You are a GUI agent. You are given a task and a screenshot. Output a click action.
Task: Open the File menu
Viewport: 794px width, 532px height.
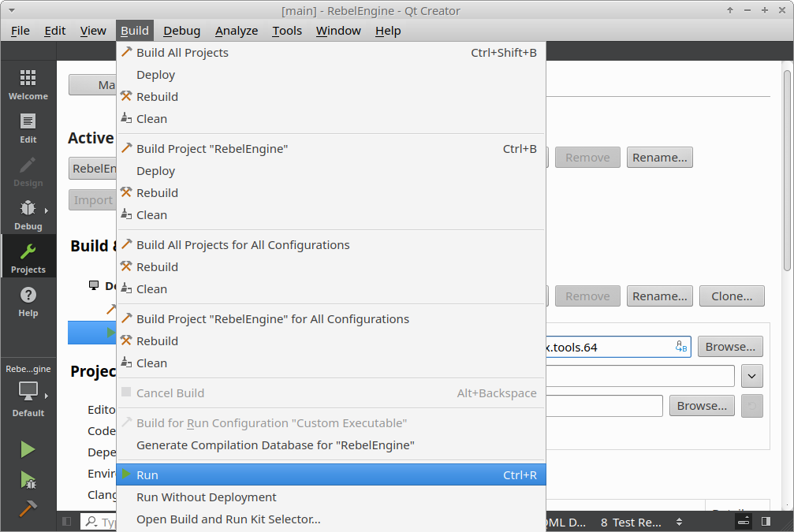tap(21, 31)
